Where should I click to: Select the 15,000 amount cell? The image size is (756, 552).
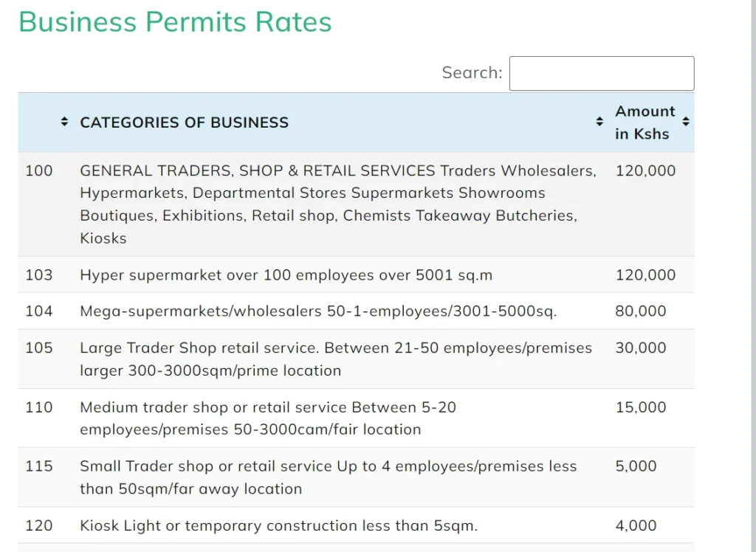[640, 407]
